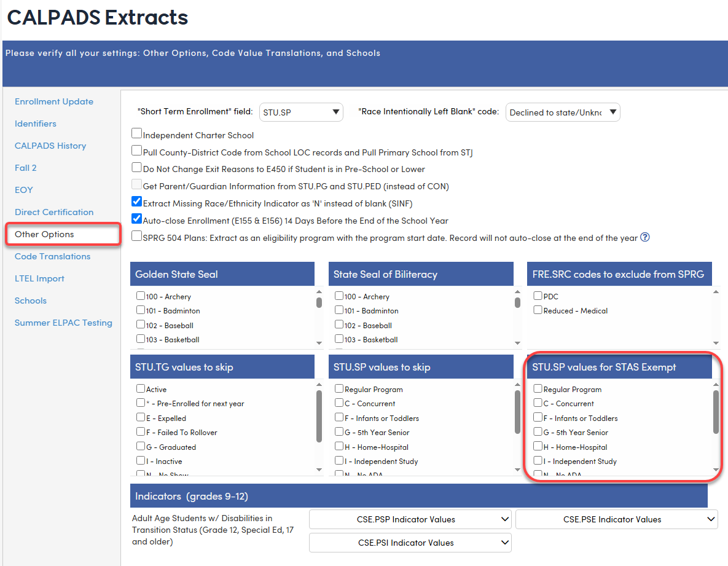This screenshot has height=566, width=728.
Task: Open the SPRG 504 Plans help icon
Action: coord(644,237)
